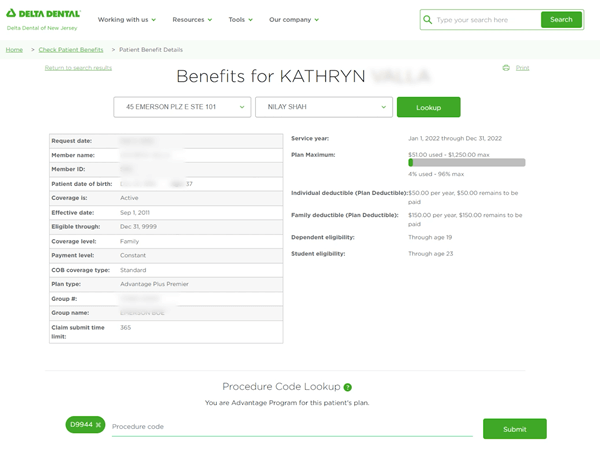The height and width of the screenshot is (453, 600).
Task: Click the Plan Maximum progress bar
Action: pos(466,163)
